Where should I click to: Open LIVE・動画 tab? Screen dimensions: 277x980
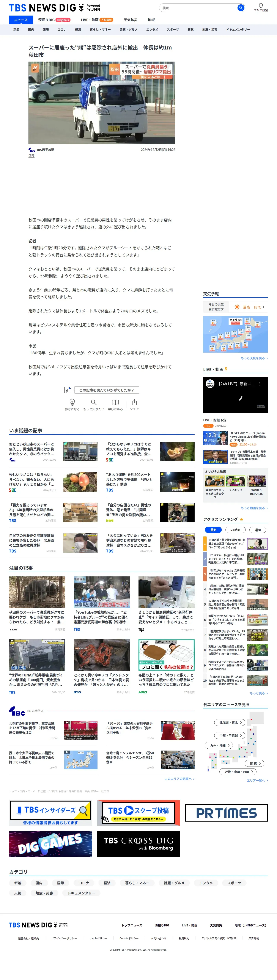coord(97,20)
